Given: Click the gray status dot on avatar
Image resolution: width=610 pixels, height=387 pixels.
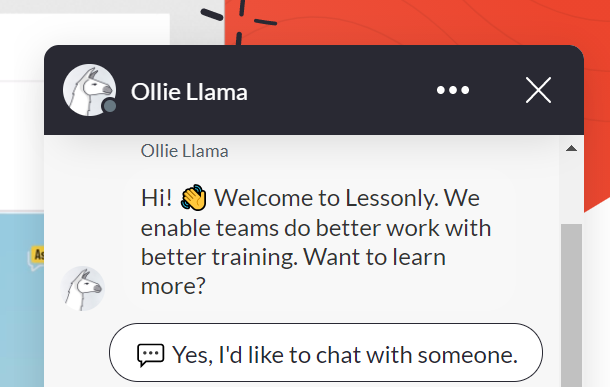Looking at the screenshot, I should click(110, 106).
